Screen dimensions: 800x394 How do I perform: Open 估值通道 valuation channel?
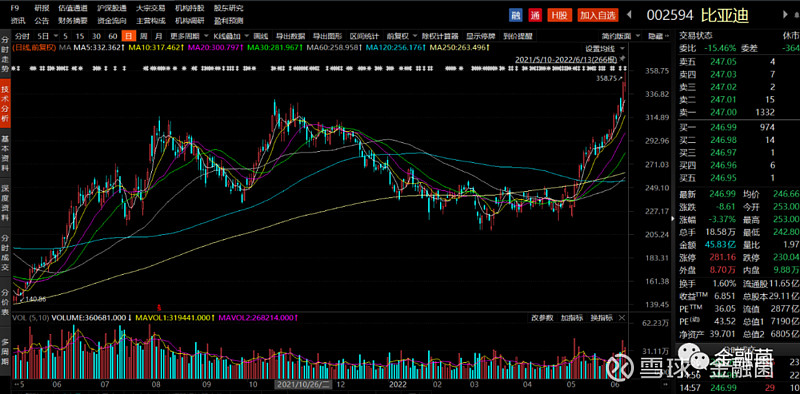click(72, 9)
